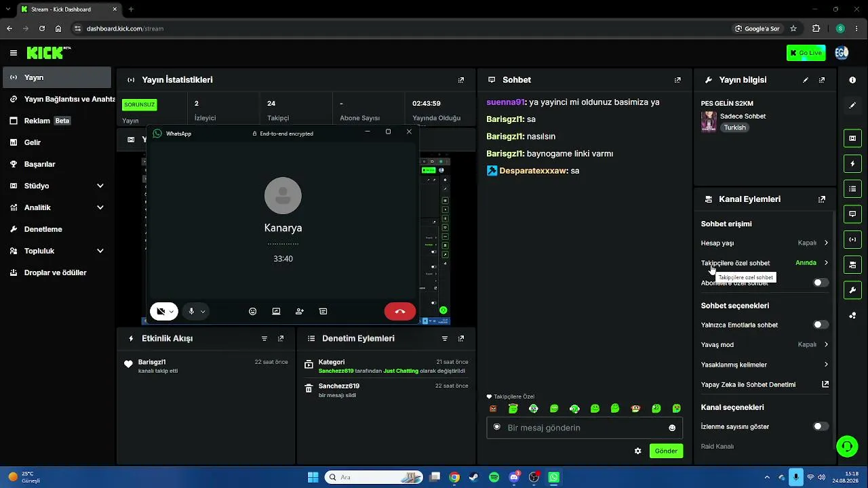Go to Gelir in sidebar
868x488 pixels.
click(57, 142)
